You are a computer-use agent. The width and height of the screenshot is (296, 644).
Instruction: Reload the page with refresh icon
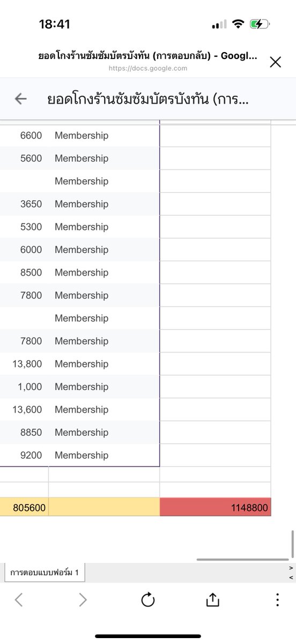coord(148,600)
